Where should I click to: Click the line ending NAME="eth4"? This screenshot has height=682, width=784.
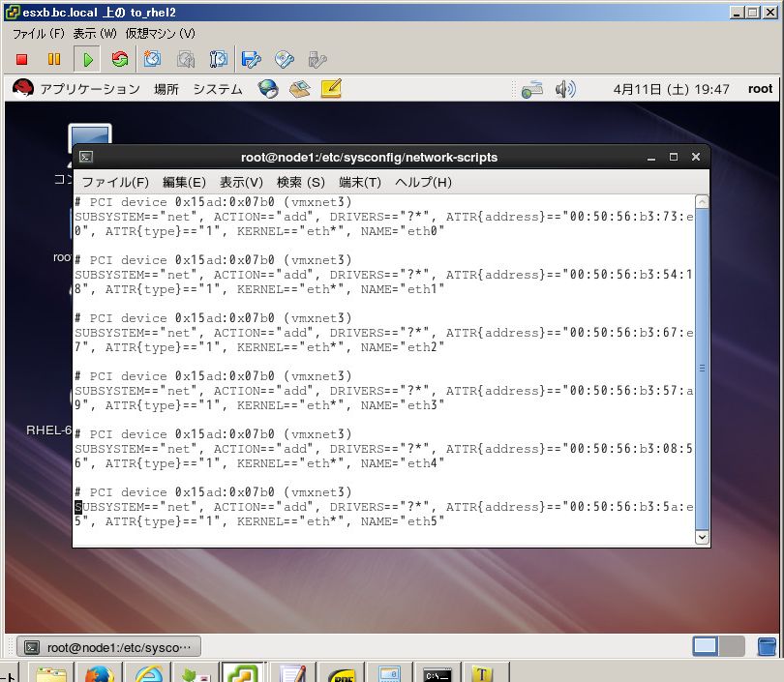pos(259,463)
